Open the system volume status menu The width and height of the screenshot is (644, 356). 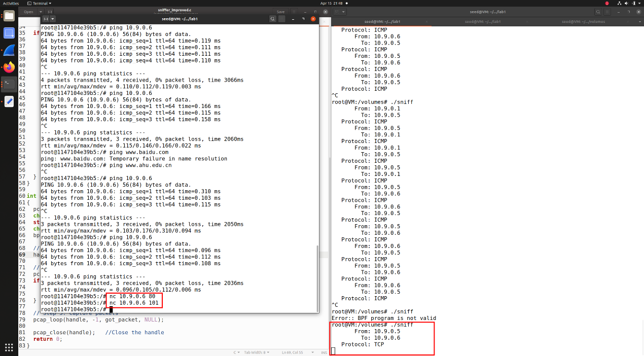point(625,3)
